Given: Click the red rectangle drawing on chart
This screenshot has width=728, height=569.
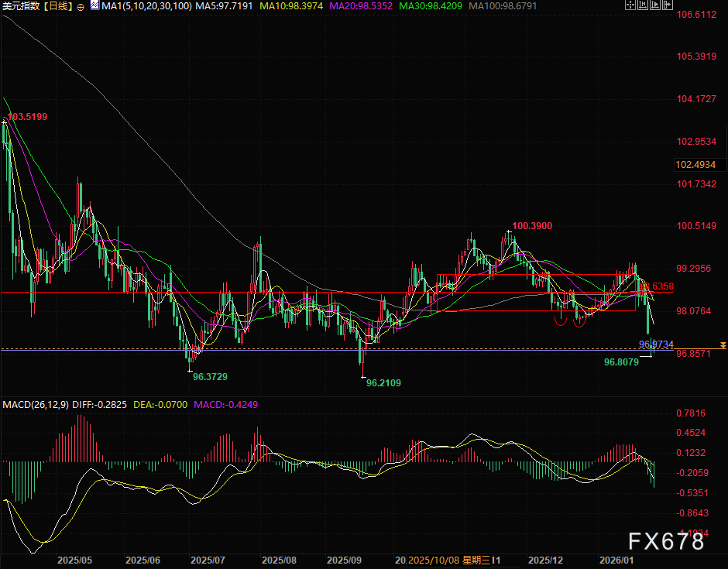Looking at the screenshot, I should [x=536, y=275].
